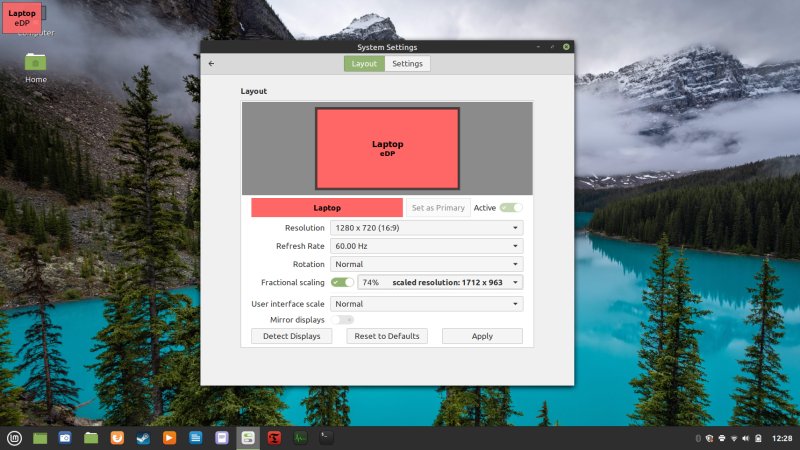The width and height of the screenshot is (800, 450).
Task: Open the Linux Mint menu
Action: [x=15, y=438]
